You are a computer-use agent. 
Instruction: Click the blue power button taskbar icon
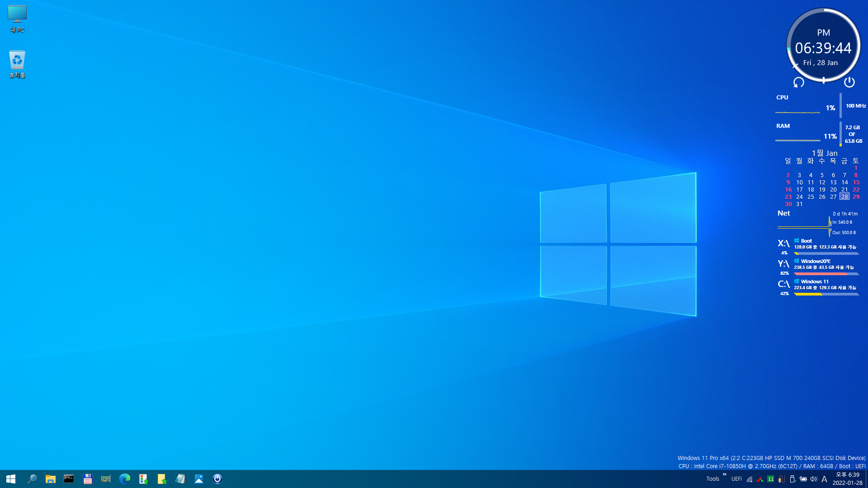[x=217, y=479]
